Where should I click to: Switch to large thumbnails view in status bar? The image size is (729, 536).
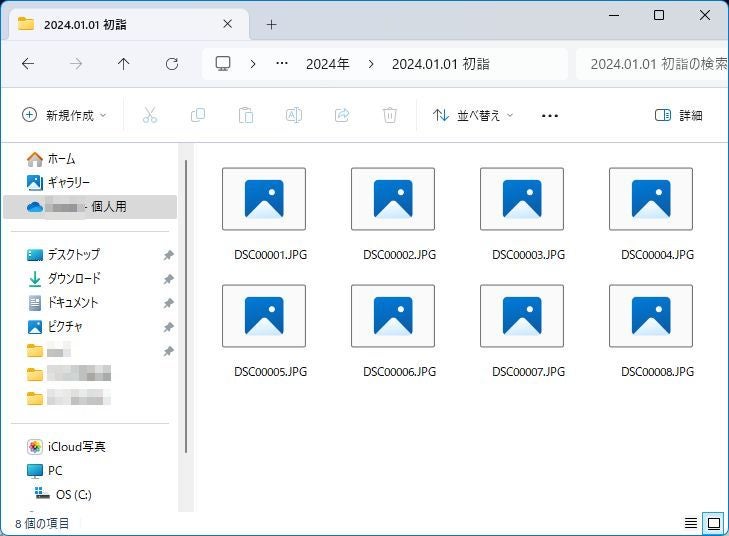714,523
